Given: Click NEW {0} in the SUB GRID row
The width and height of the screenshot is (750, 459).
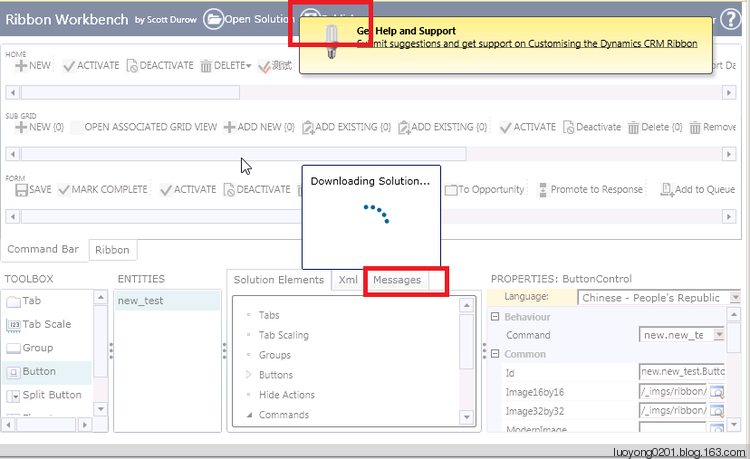Looking at the screenshot, I should click(x=39, y=127).
